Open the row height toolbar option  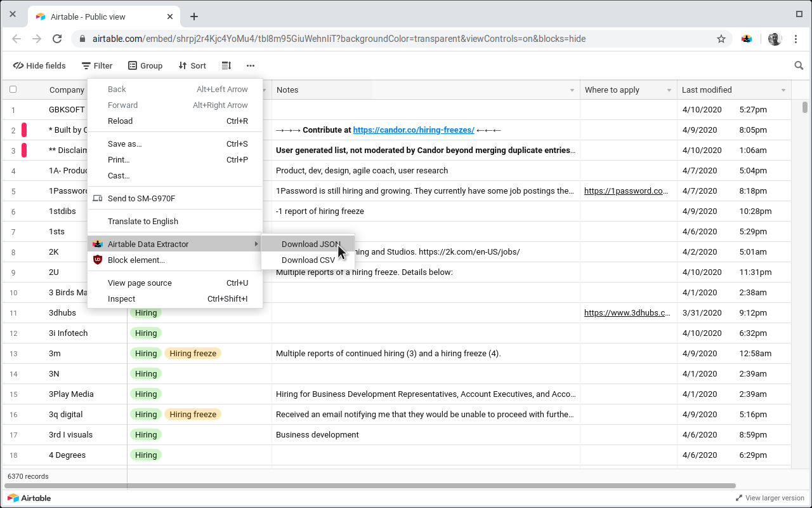click(226, 65)
